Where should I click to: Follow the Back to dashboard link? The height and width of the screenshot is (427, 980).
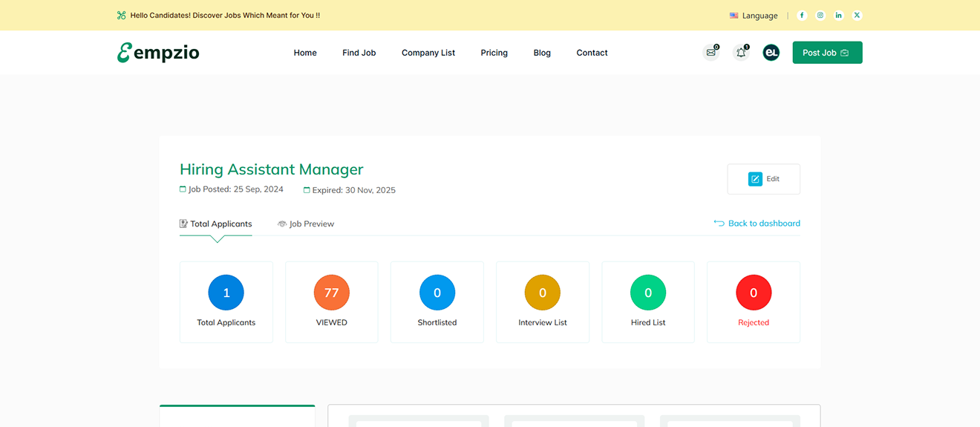pos(757,223)
